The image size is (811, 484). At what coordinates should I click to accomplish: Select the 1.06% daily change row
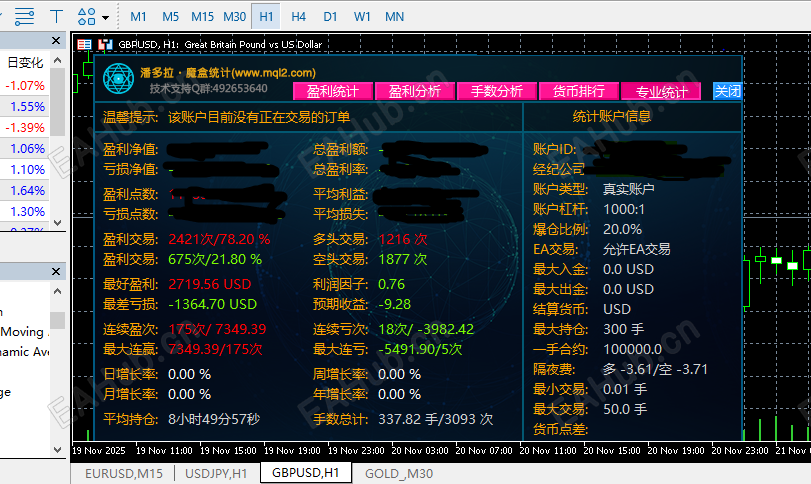[27, 148]
